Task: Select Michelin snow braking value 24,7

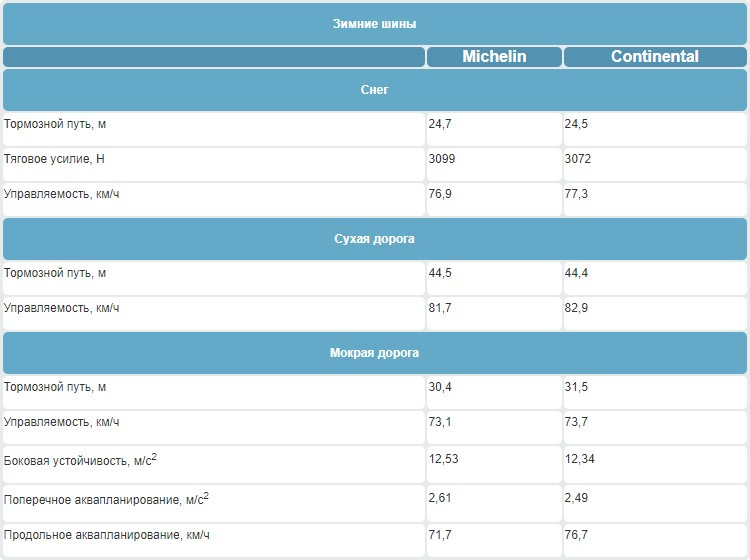Action: pos(441,124)
